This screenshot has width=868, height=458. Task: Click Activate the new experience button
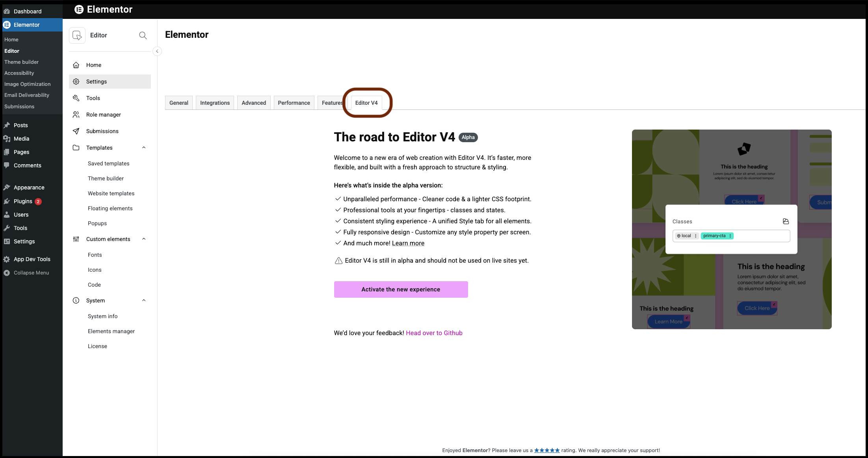click(401, 289)
